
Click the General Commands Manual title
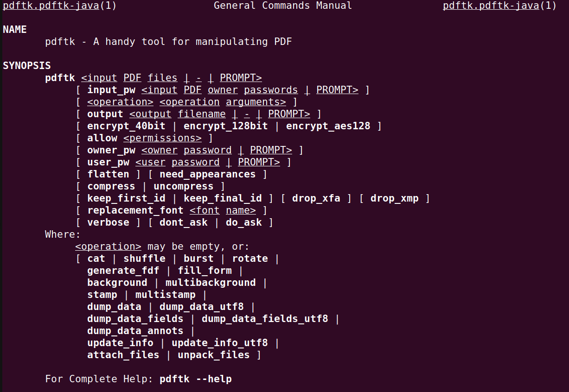(283, 6)
